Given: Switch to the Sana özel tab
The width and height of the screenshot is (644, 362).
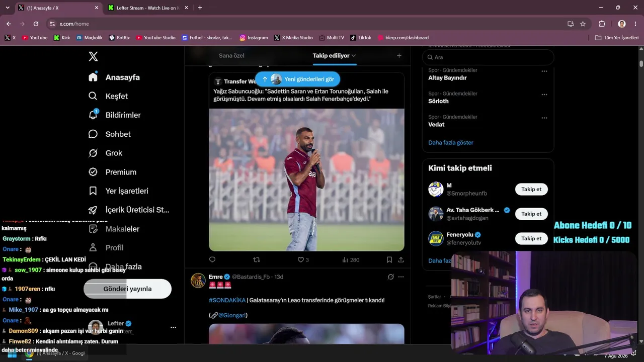Looking at the screenshot, I should pos(231,56).
